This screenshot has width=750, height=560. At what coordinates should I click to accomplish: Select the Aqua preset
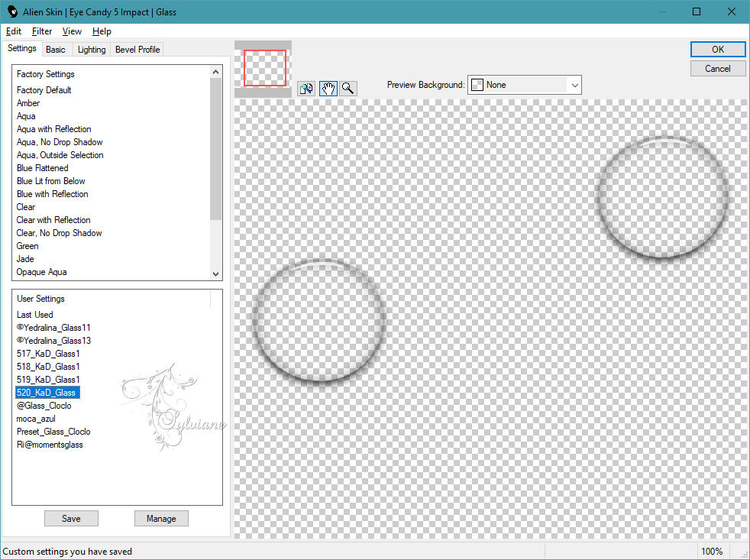26,116
